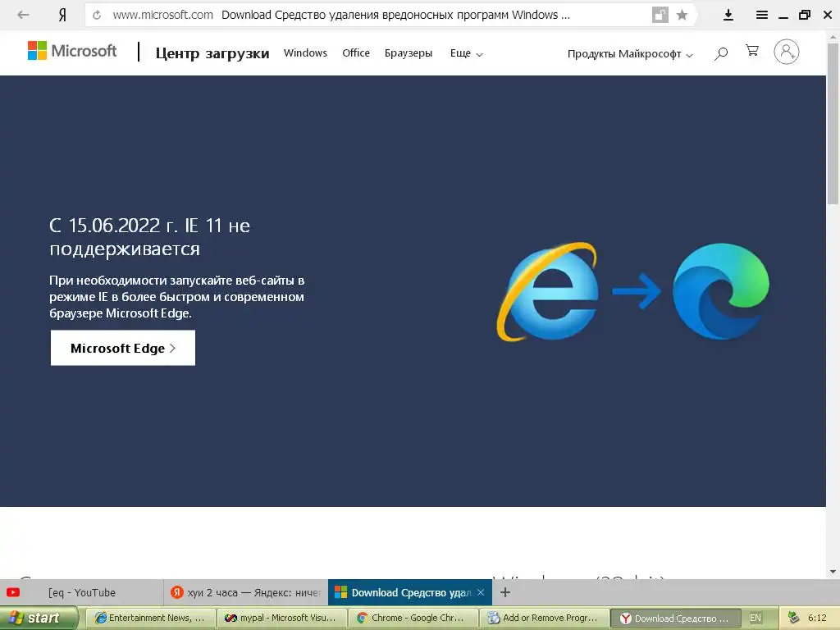Screen dimensions: 840x630
Task: Expand the Продукты Майкрософт dropdown
Action: pyautogui.click(x=630, y=53)
